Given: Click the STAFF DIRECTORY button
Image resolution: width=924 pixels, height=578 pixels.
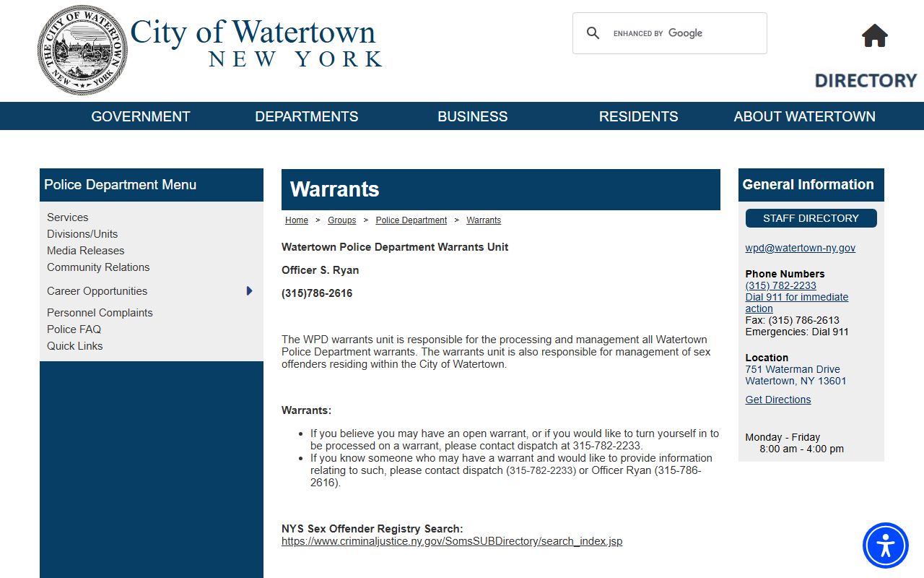Looking at the screenshot, I should point(811,218).
